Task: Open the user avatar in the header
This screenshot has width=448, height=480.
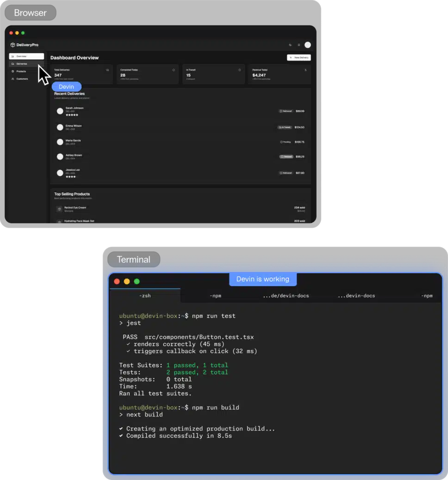Action: [x=307, y=44]
